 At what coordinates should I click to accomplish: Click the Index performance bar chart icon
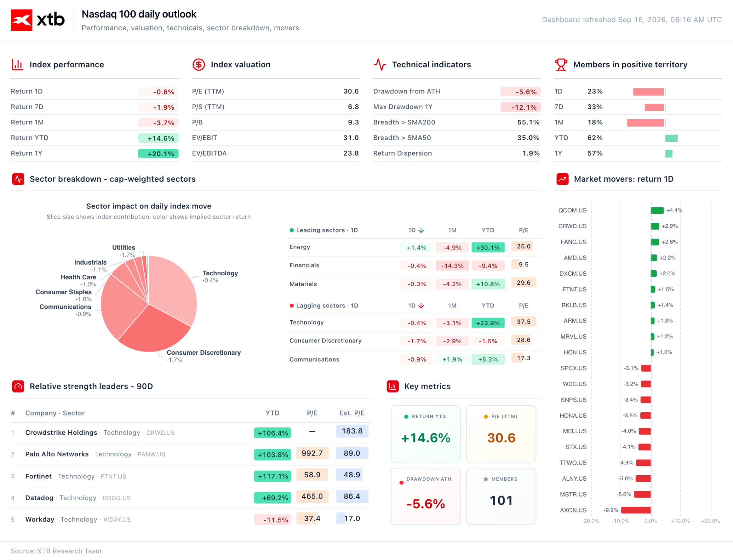[17, 65]
